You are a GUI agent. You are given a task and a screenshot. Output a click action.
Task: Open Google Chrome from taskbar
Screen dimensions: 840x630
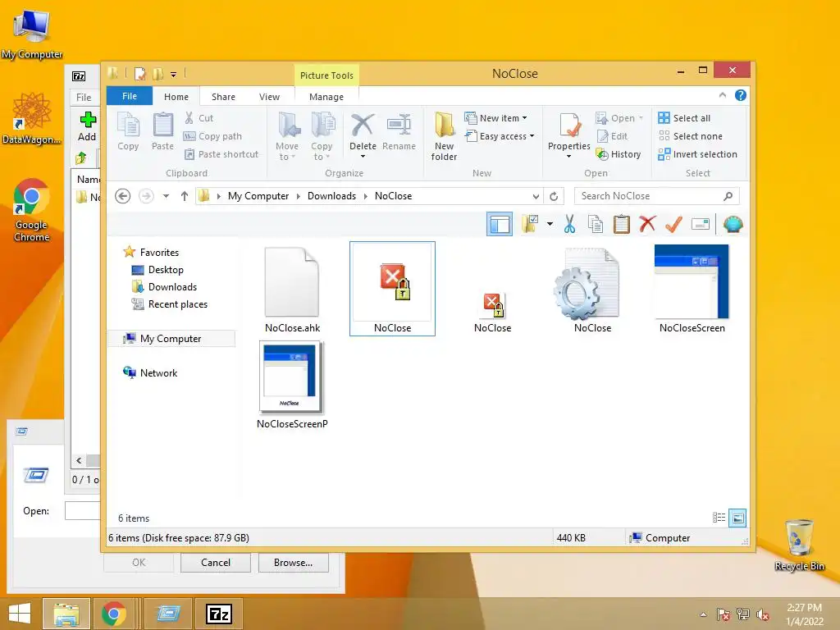point(113,614)
